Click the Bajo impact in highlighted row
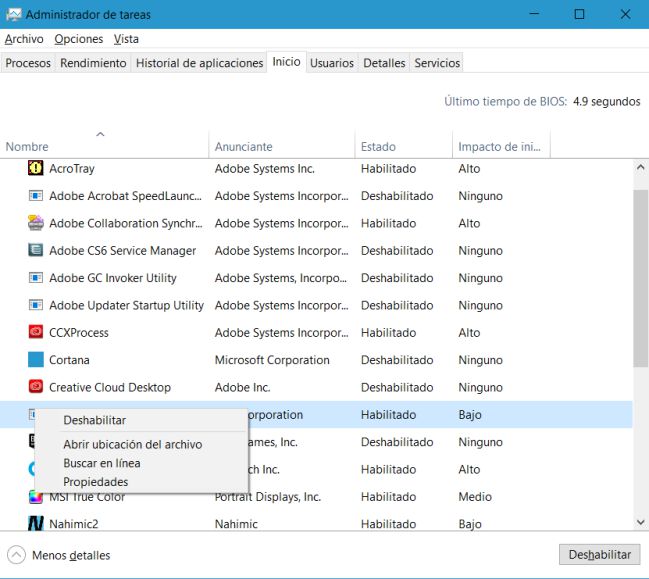Viewport: 649px width, 579px height. [470, 414]
